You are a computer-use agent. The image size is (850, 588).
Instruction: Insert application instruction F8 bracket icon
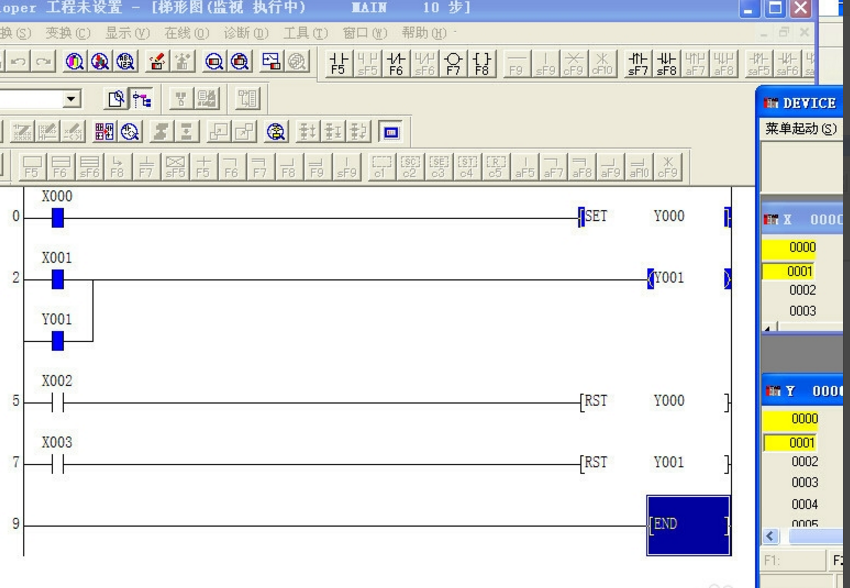482,63
